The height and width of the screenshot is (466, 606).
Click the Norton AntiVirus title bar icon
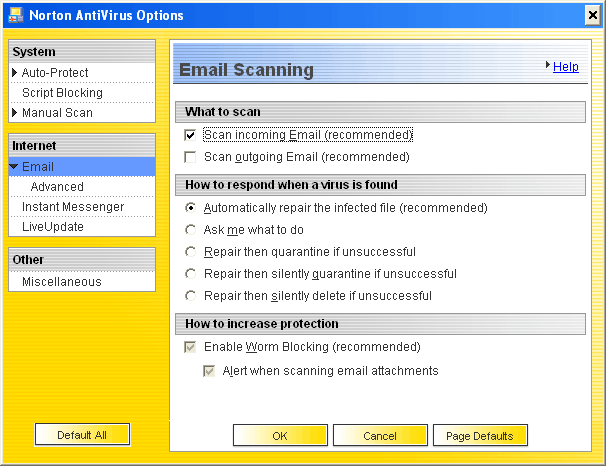tap(14, 15)
